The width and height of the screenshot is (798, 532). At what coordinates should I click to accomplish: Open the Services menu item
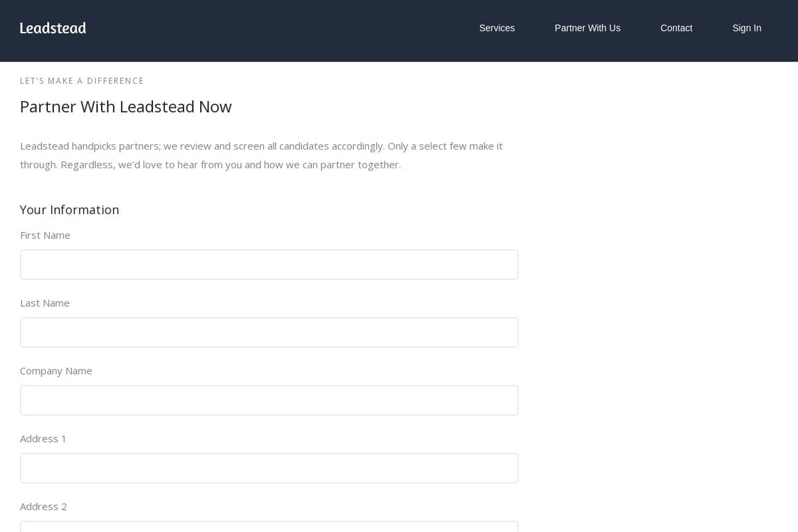pos(497,28)
